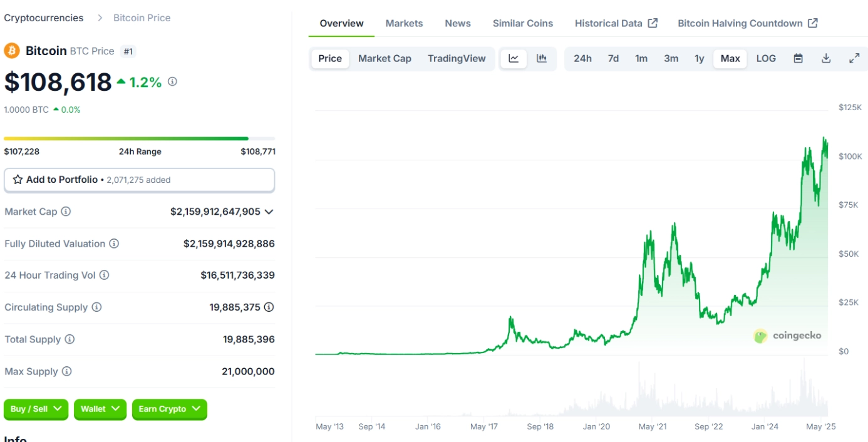Click the Bitcoin orange logo icon
The width and height of the screenshot is (868, 442).
click(x=12, y=51)
